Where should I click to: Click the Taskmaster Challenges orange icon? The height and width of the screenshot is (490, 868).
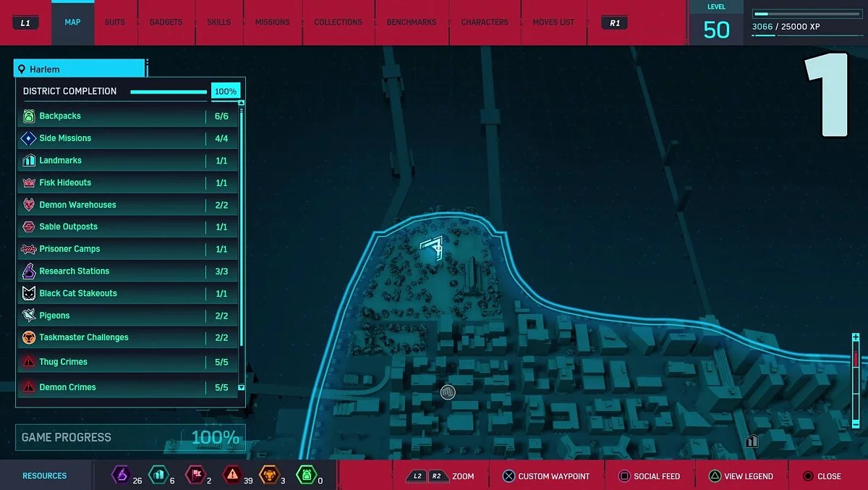pyautogui.click(x=29, y=337)
